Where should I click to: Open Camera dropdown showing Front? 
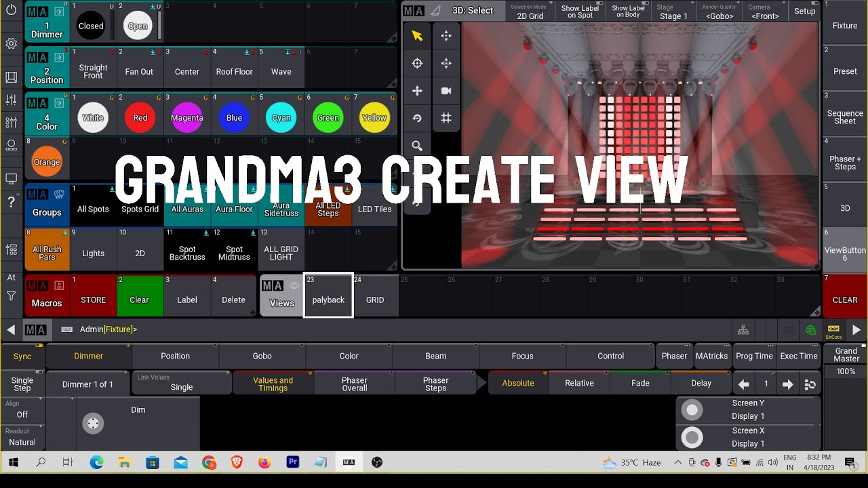[x=765, y=12]
